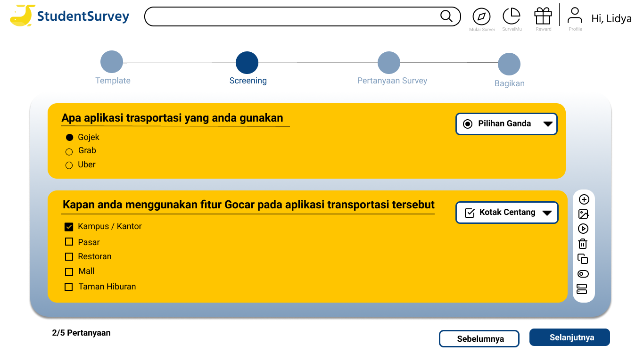644x362 pixels.
Task: Click inside the top search field
Action: pos(302,16)
